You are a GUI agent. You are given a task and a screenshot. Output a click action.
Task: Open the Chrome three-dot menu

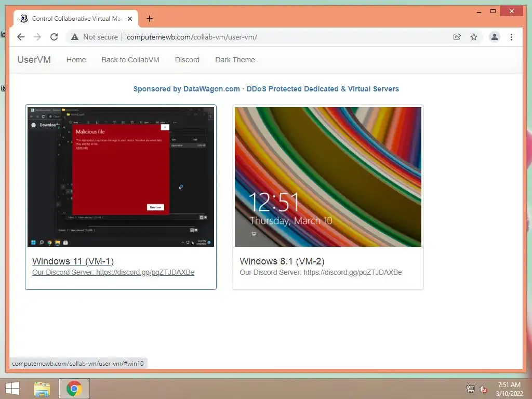pyautogui.click(x=511, y=37)
